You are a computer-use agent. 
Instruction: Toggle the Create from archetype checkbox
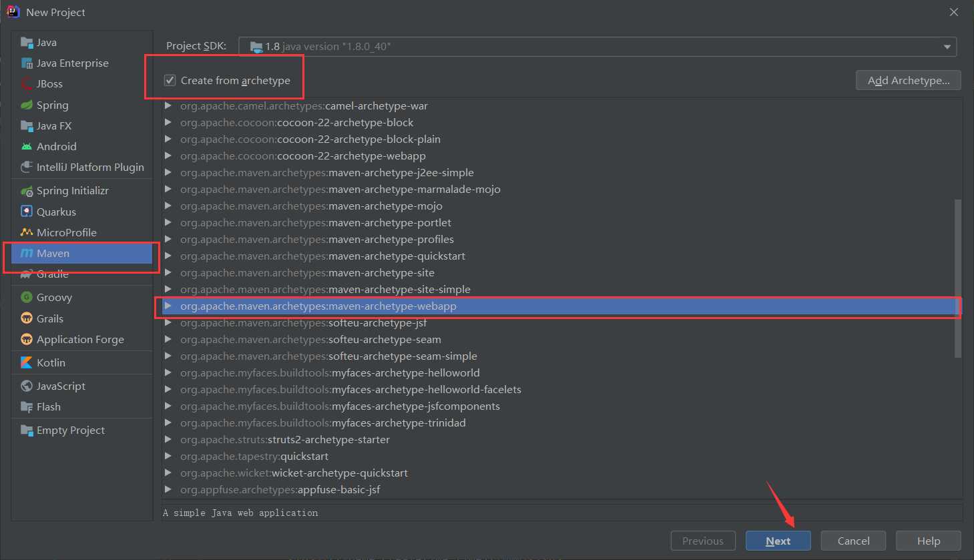pyautogui.click(x=170, y=80)
